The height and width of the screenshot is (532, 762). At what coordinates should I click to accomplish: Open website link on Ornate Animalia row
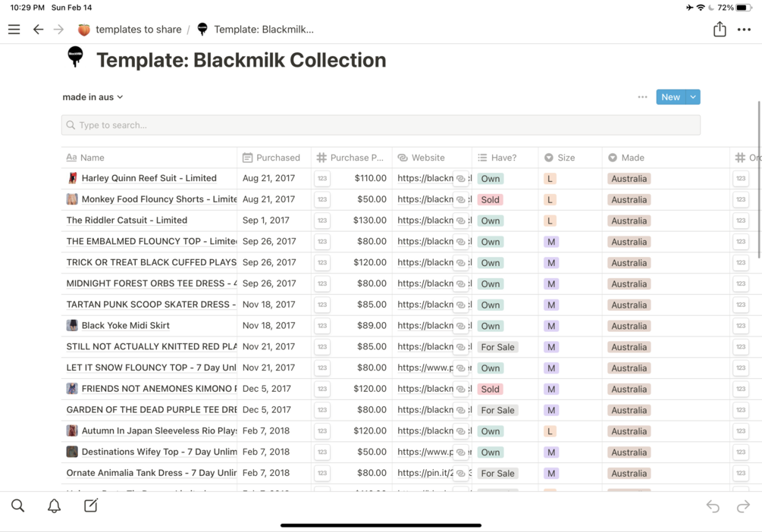425,473
